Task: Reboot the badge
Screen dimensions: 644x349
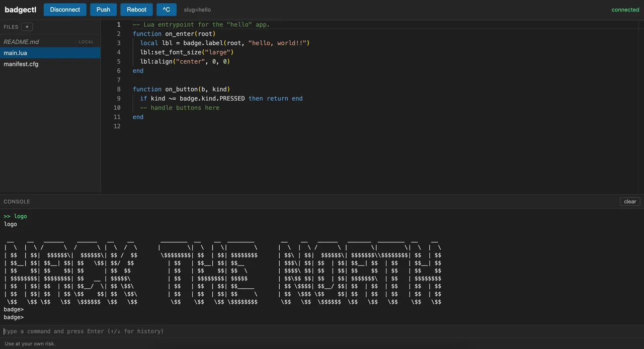Action: pyautogui.click(x=136, y=10)
